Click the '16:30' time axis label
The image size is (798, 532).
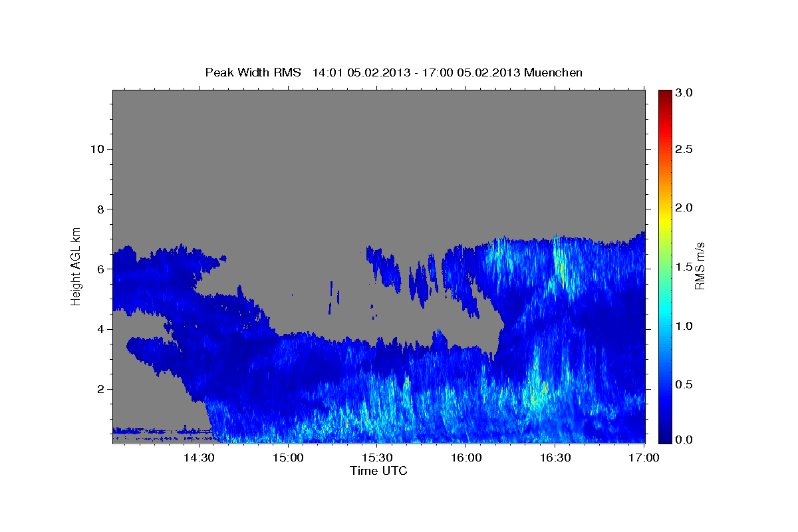pyautogui.click(x=555, y=457)
